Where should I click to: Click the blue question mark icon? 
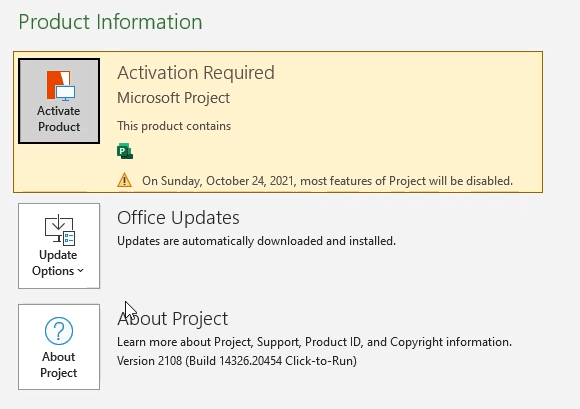tap(59, 331)
